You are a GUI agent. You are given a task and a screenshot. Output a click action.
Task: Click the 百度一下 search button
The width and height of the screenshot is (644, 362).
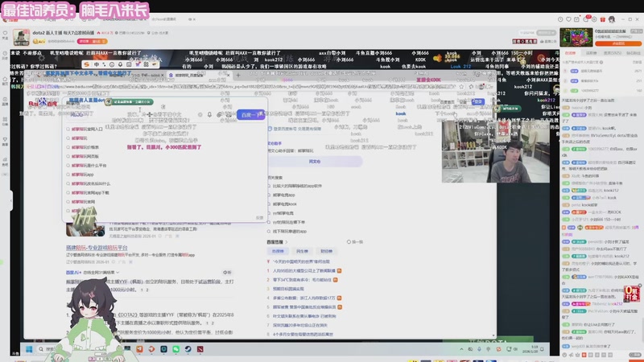point(251,115)
